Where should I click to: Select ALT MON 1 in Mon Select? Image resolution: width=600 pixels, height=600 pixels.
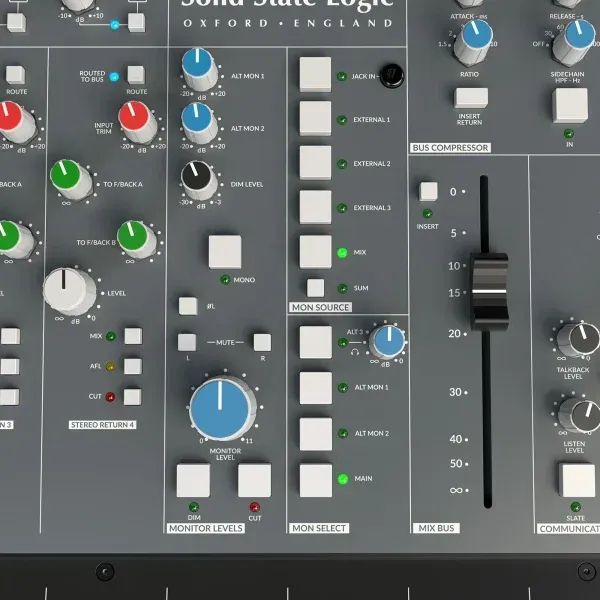point(316,388)
